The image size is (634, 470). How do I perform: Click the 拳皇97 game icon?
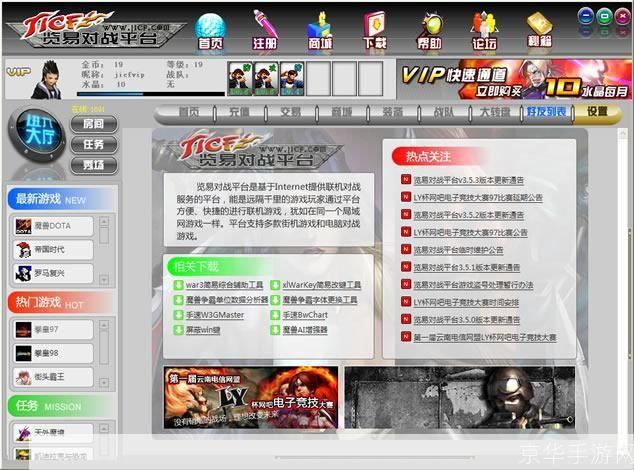pyautogui.click(x=23, y=330)
